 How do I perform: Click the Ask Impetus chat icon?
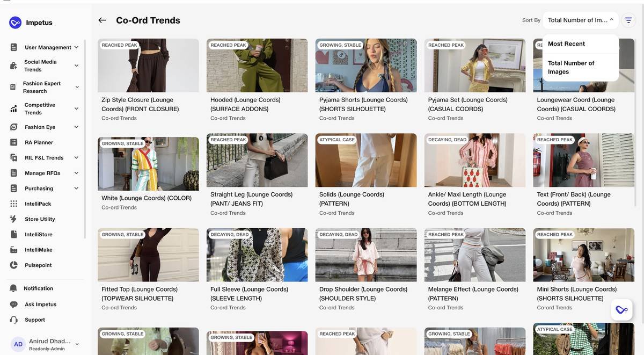[13, 305]
